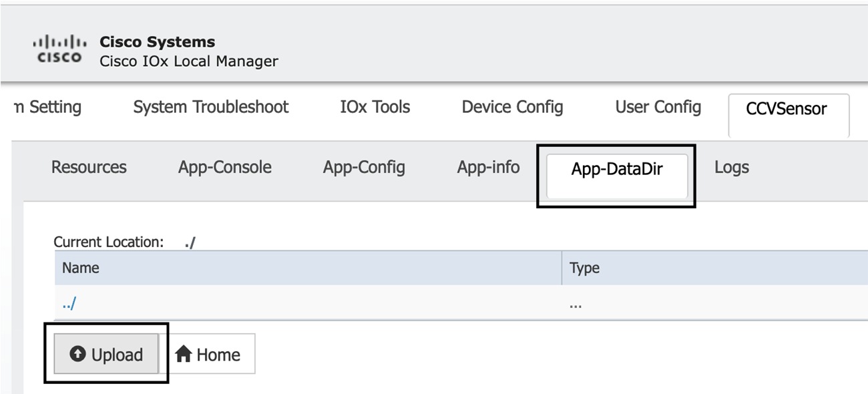Viewport: 868px width, 394px height.
Task: Open the System Troubleshoot tab
Action: click(x=210, y=107)
